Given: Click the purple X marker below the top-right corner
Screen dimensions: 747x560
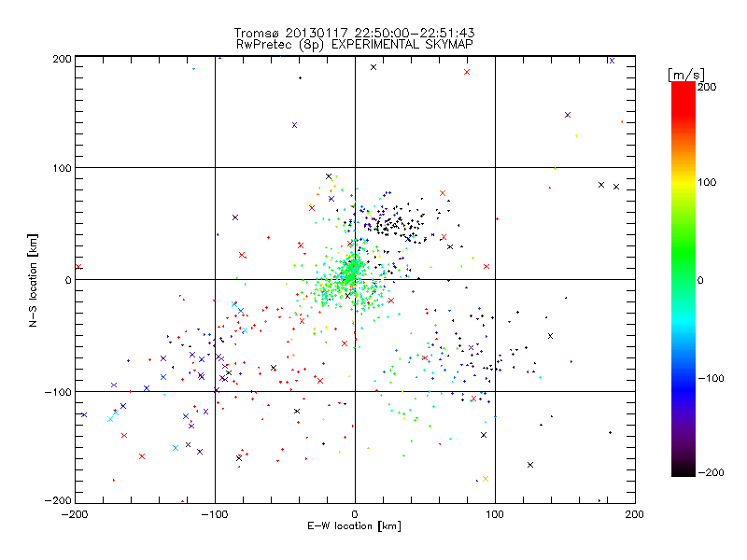Looking at the screenshot, I should (x=568, y=115).
